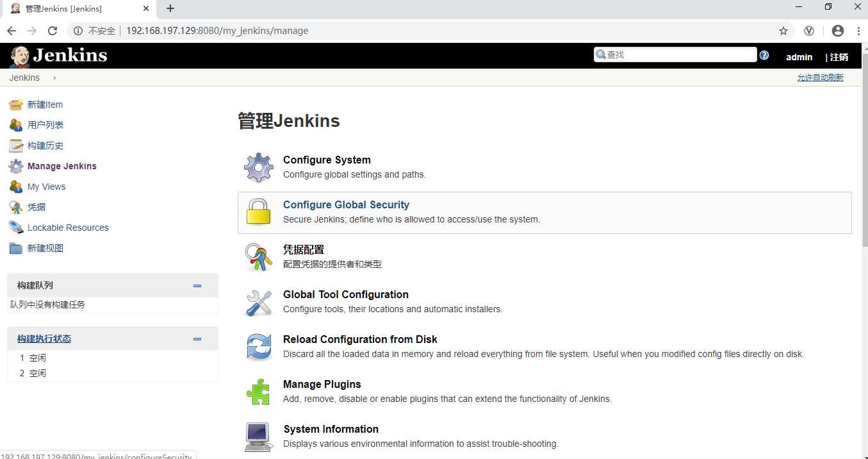
Task: Open the 用户列表 sidebar link
Action: pos(45,125)
